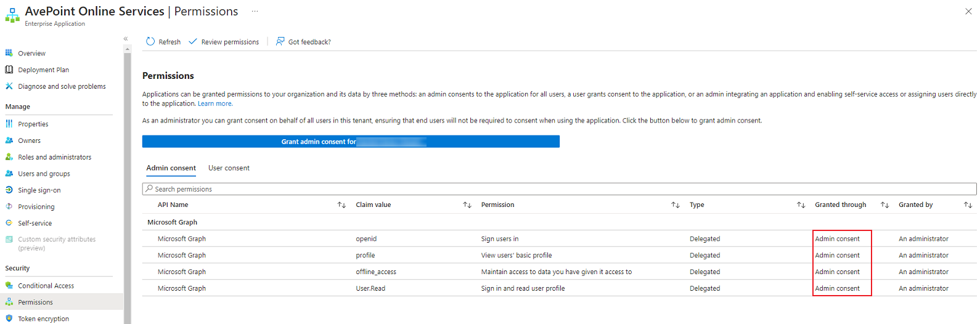Open the ellipsis more options menu
This screenshot has height=324, width=980.
point(255,12)
